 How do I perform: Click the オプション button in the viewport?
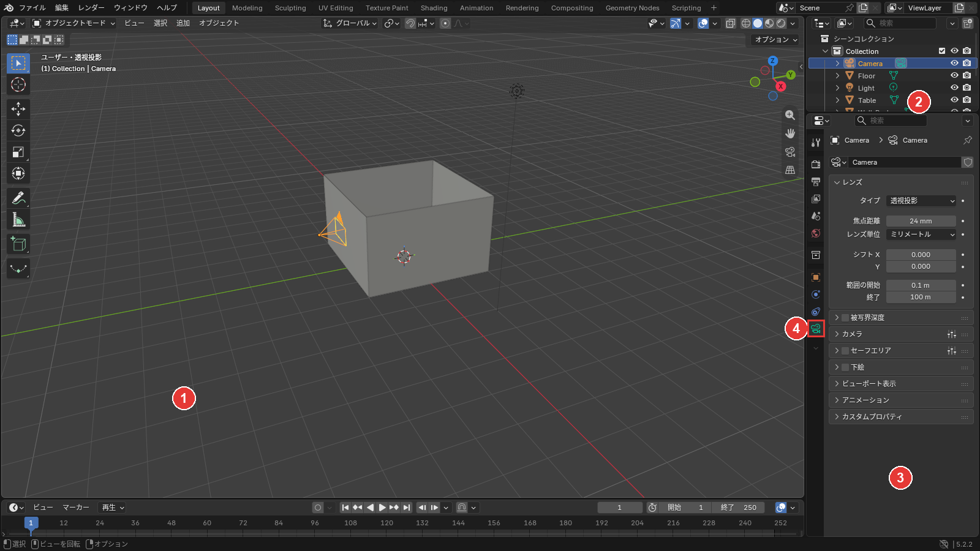tap(775, 39)
